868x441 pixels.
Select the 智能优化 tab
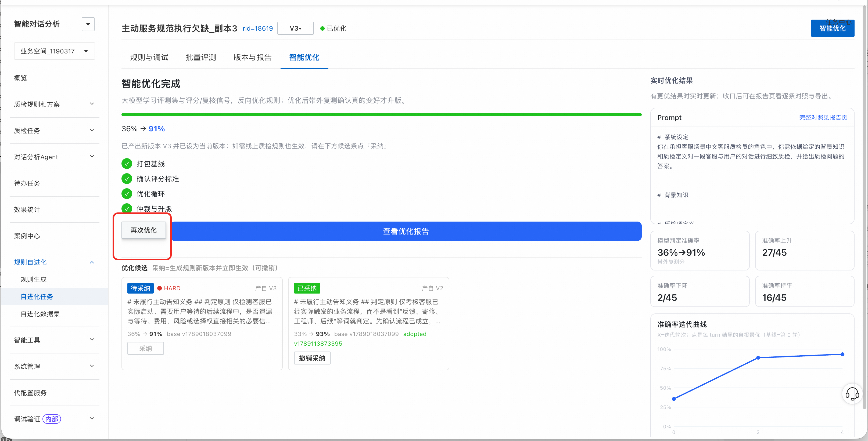304,57
